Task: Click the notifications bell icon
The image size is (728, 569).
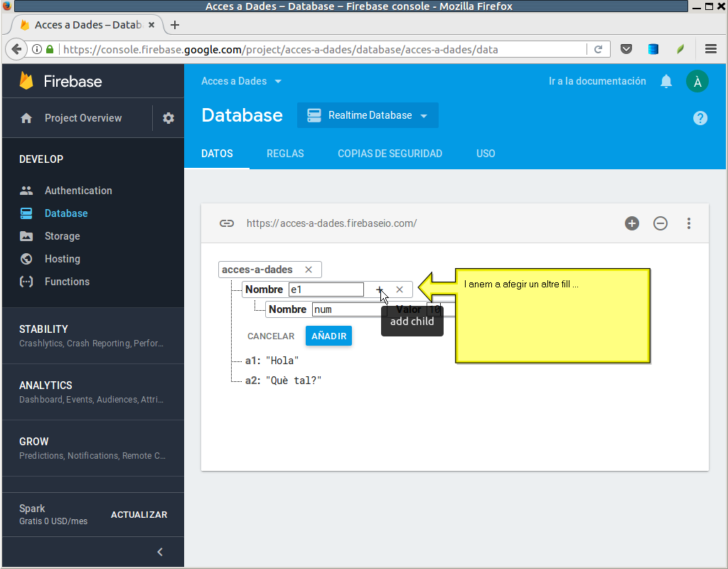Action: pos(666,81)
